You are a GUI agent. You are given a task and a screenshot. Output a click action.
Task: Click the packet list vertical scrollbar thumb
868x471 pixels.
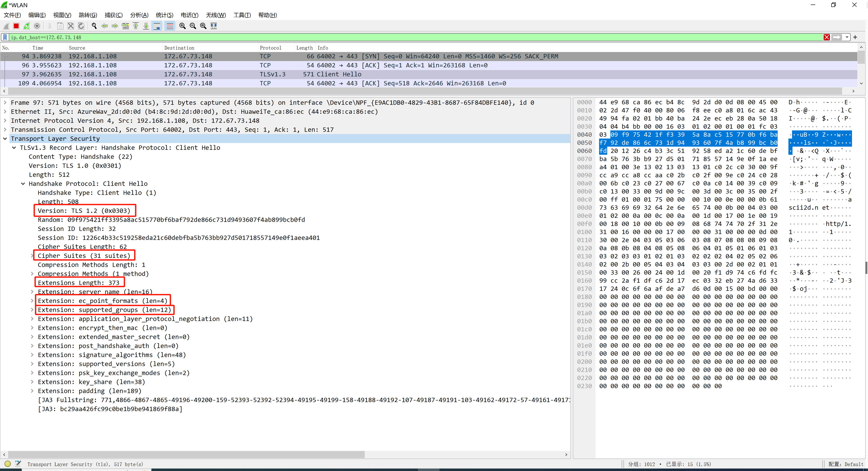(861, 58)
